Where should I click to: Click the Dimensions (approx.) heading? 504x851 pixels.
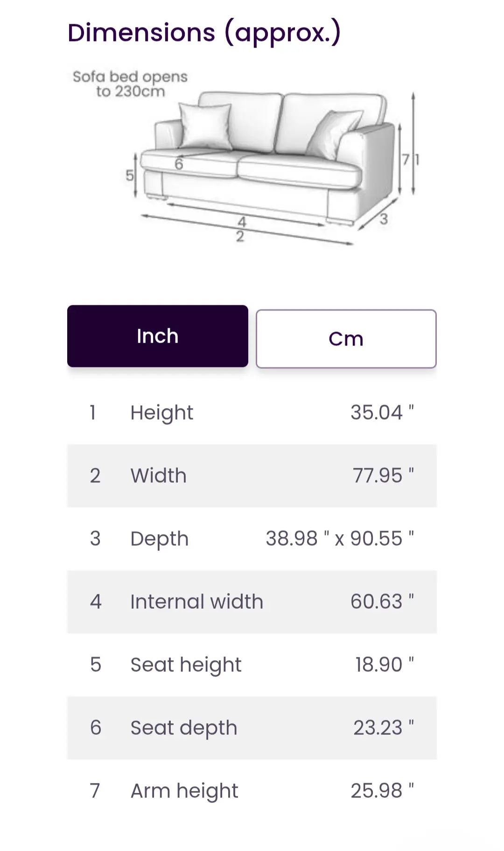click(x=204, y=33)
